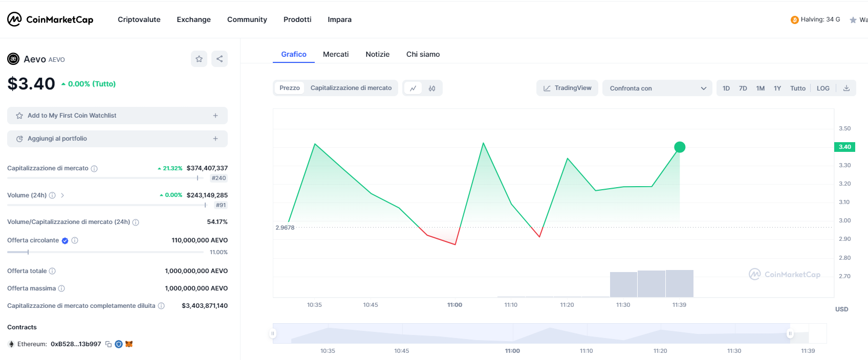Select the 7D time range
Image resolution: width=868 pixels, height=360 pixels.
click(x=743, y=88)
